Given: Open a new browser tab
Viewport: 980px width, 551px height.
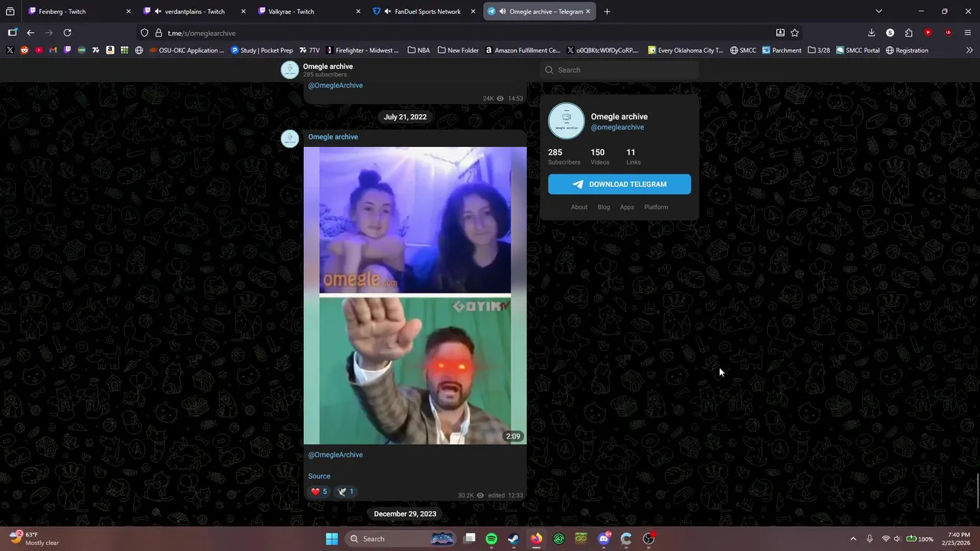Looking at the screenshot, I should tap(607, 11).
